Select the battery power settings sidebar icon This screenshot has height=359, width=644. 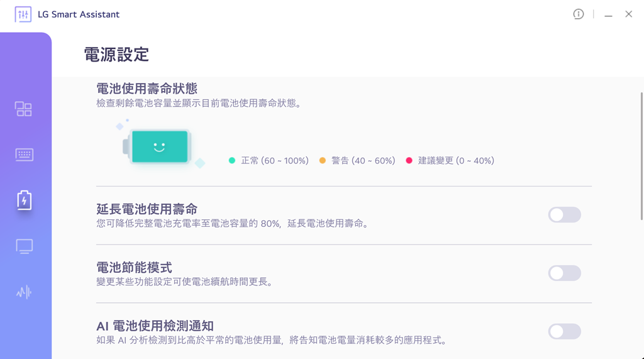pos(24,200)
